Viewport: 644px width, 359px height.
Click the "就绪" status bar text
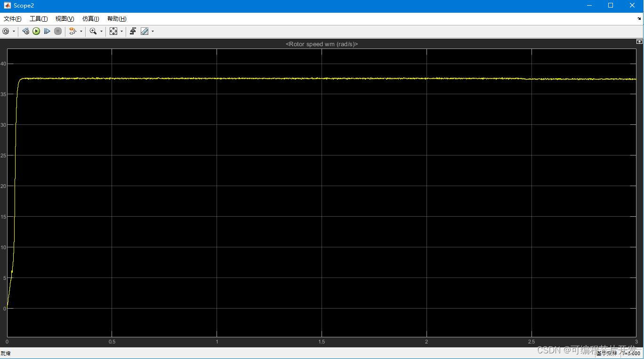click(6, 353)
